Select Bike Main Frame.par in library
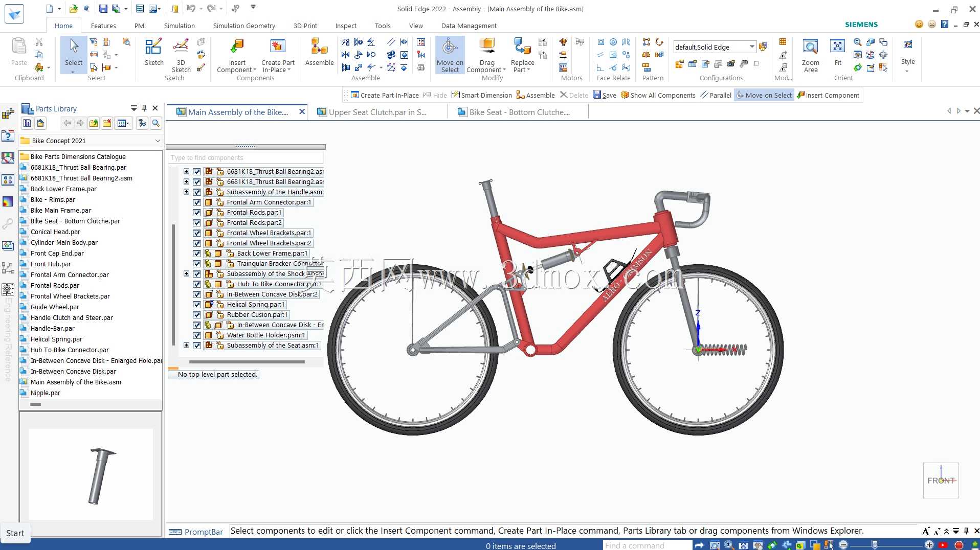The height and width of the screenshot is (550, 980). click(60, 211)
